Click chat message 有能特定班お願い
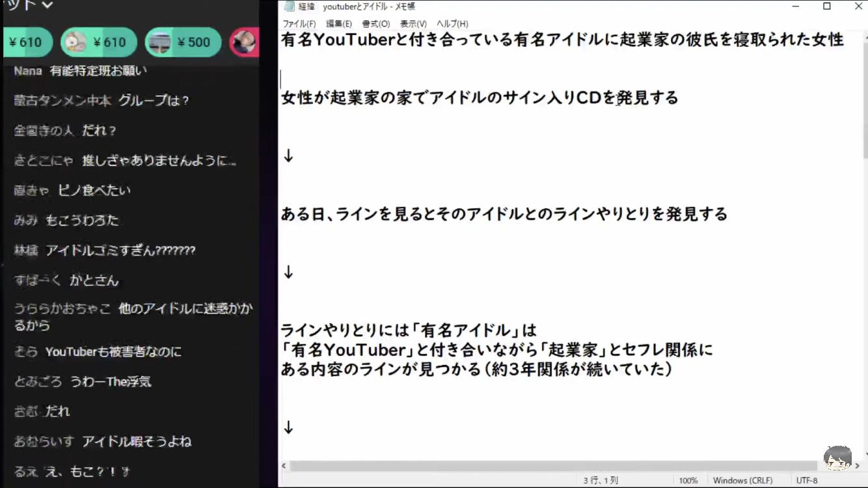The height and width of the screenshot is (488, 868). click(x=98, y=71)
